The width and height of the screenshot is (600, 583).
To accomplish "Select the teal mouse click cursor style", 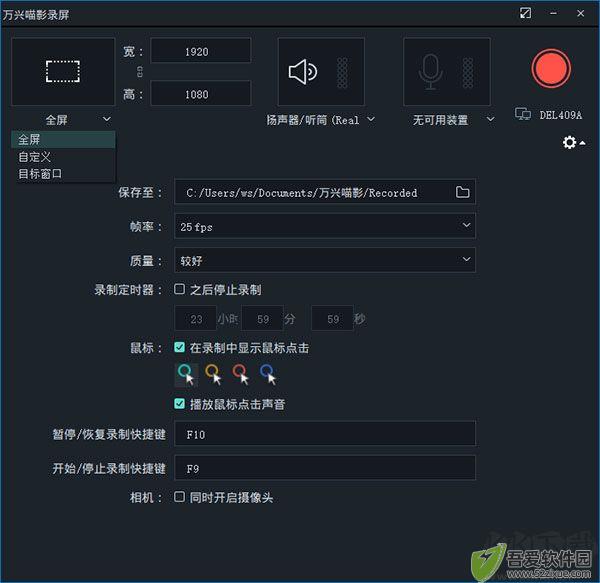I will tap(186, 374).
